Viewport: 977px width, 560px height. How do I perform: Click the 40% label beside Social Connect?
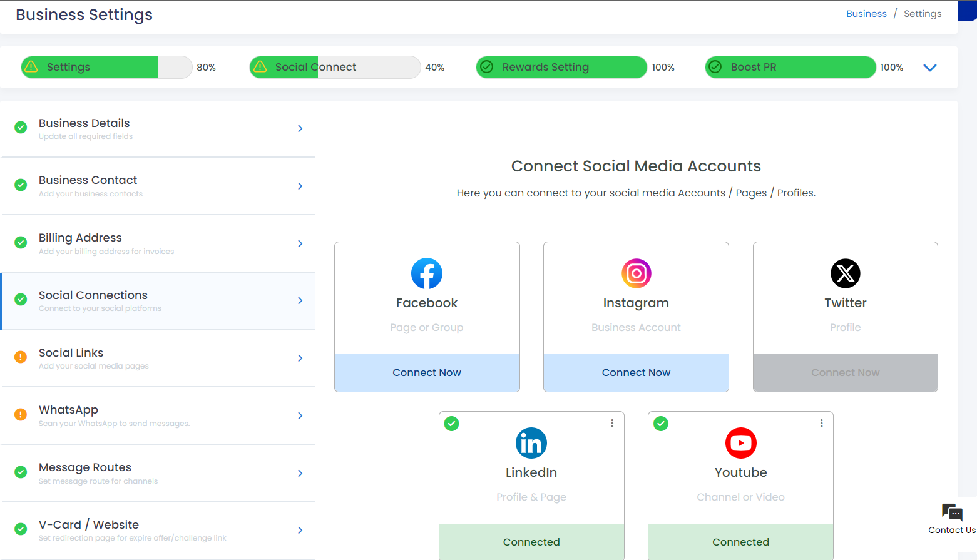(435, 68)
